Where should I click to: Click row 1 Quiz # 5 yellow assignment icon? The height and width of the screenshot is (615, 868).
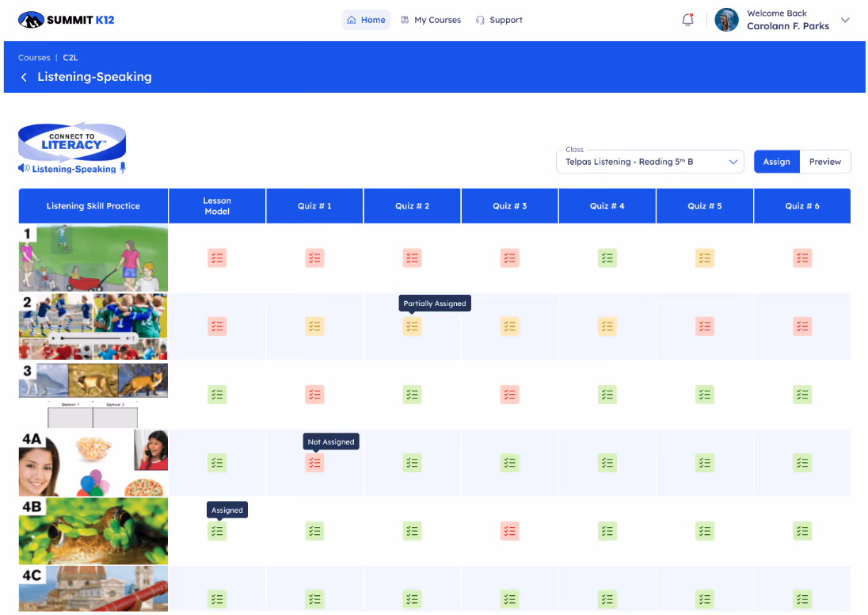point(705,258)
